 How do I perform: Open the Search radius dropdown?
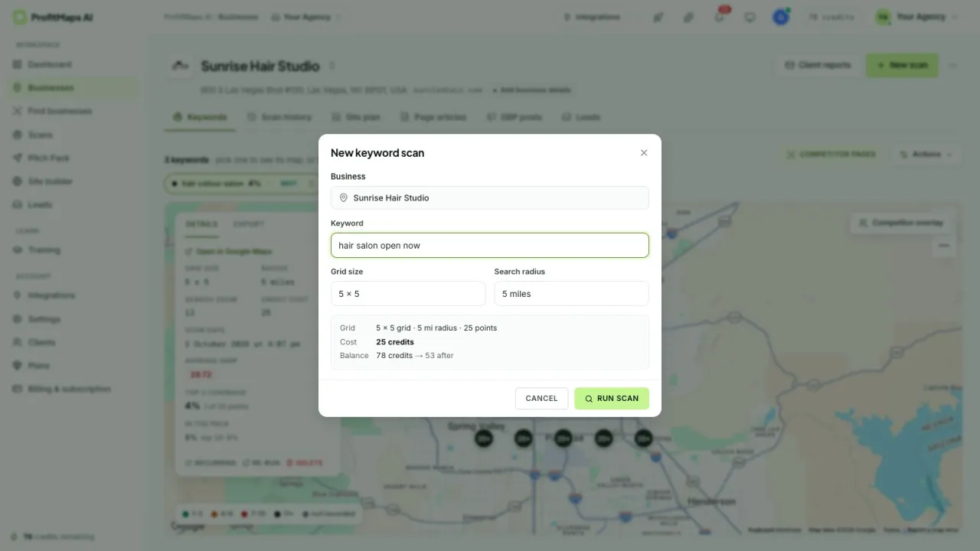572,294
